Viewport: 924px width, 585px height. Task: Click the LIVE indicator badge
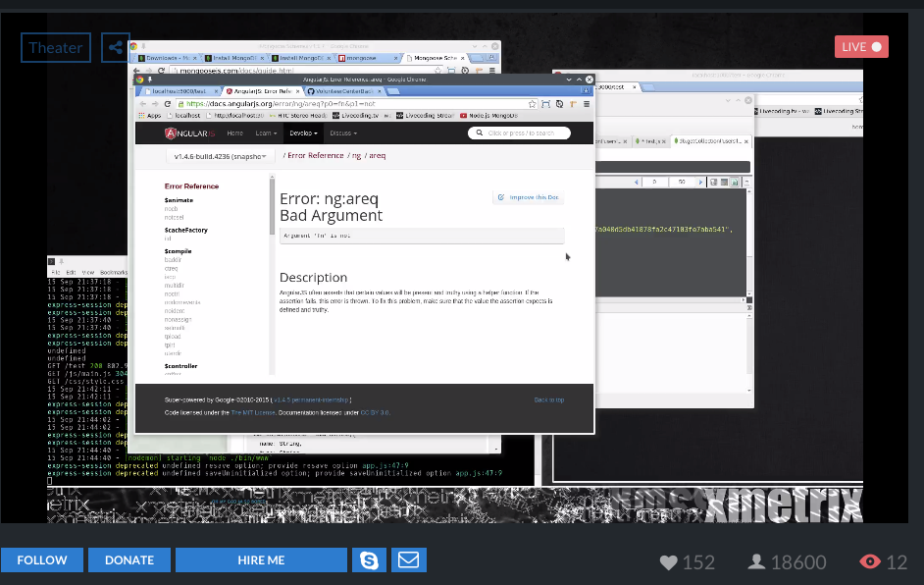(861, 47)
